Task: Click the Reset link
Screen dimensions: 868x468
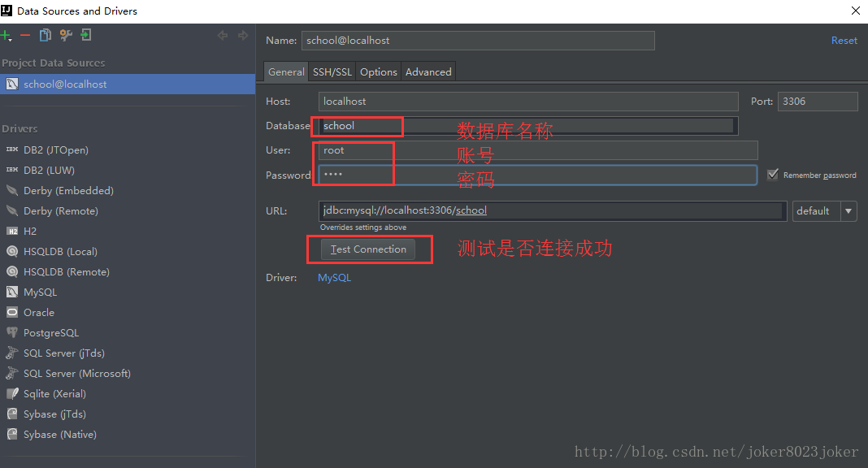Action: coord(844,41)
